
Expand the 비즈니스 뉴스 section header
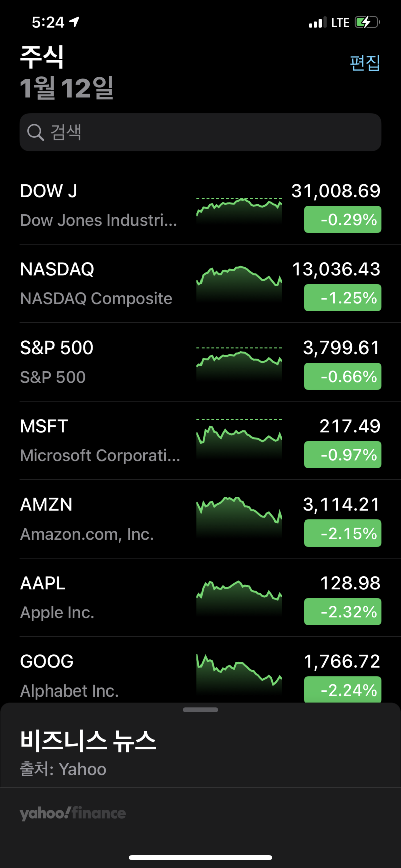tap(88, 741)
